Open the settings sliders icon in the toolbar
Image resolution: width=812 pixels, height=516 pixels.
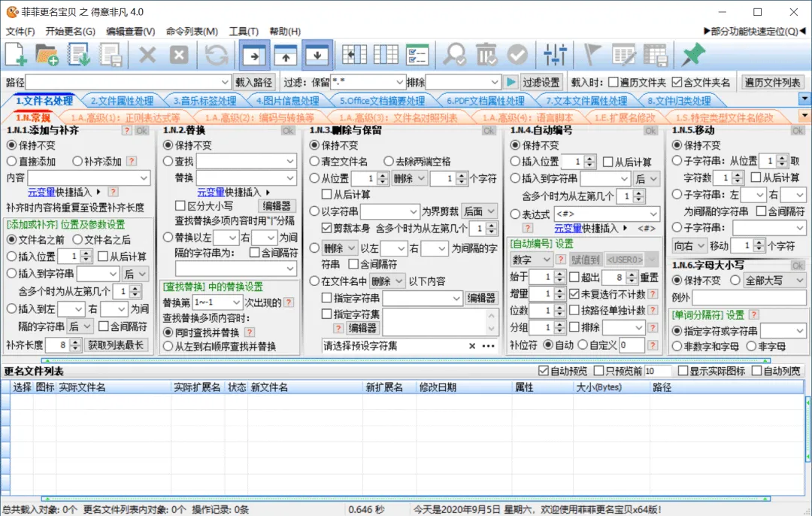555,53
